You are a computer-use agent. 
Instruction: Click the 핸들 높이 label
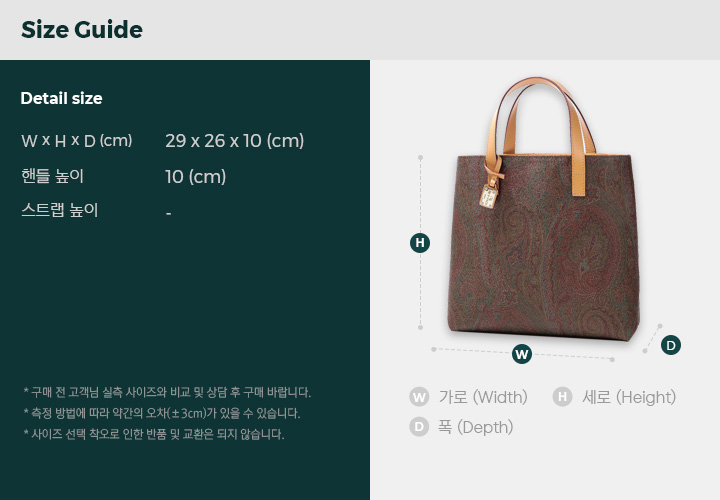pyautogui.click(x=52, y=176)
